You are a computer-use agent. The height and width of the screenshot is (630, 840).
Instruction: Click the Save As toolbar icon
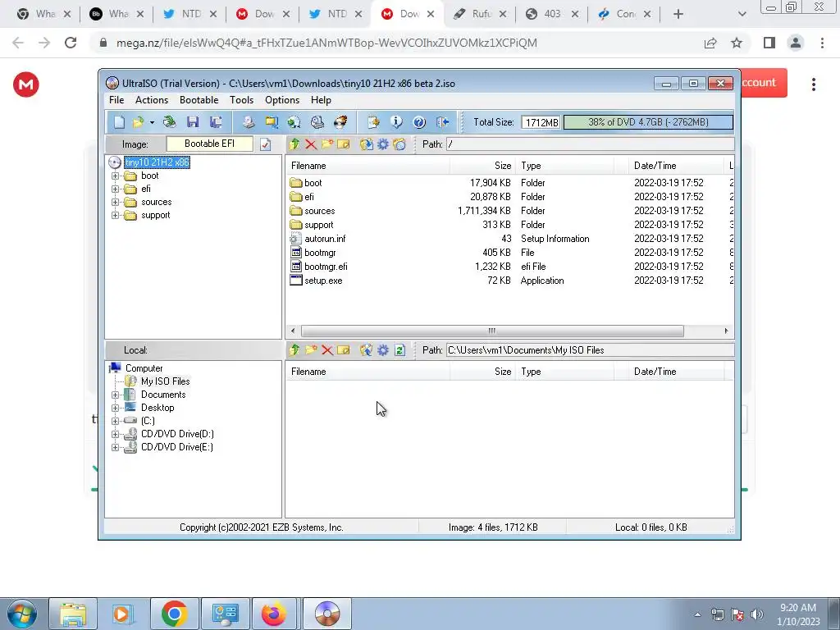(x=216, y=122)
